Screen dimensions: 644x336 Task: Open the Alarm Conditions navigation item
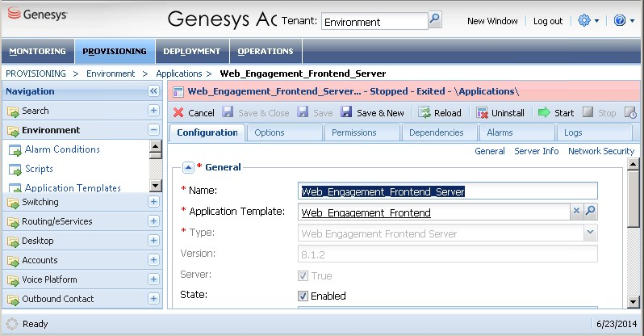62,149
